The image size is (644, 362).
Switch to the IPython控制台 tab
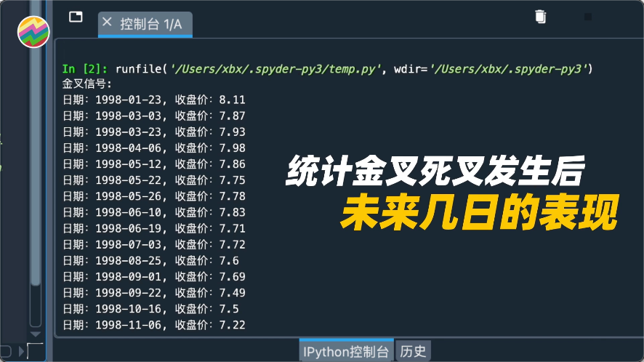[346, 351]
